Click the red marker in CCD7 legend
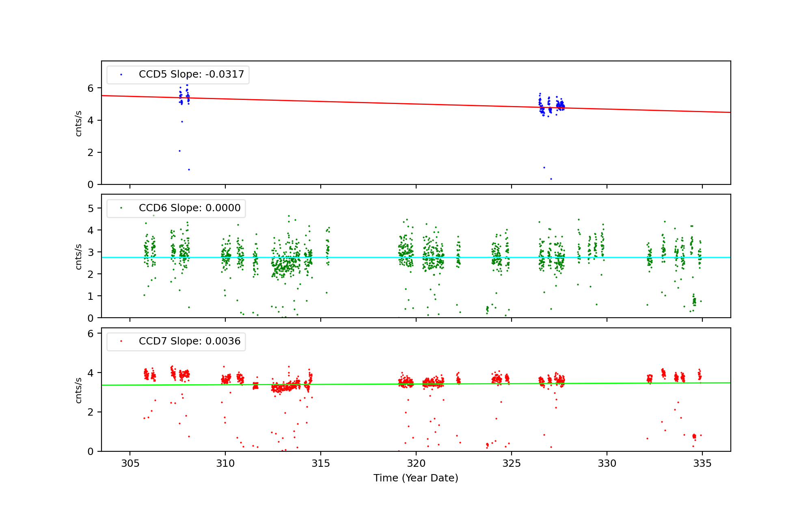This screenshot has width=812, height=507. pyautogui.click(x=121, y=341)
